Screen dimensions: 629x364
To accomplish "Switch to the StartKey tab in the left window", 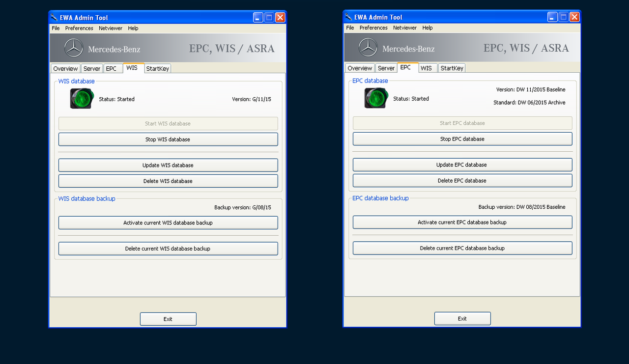I will [158, 69].
